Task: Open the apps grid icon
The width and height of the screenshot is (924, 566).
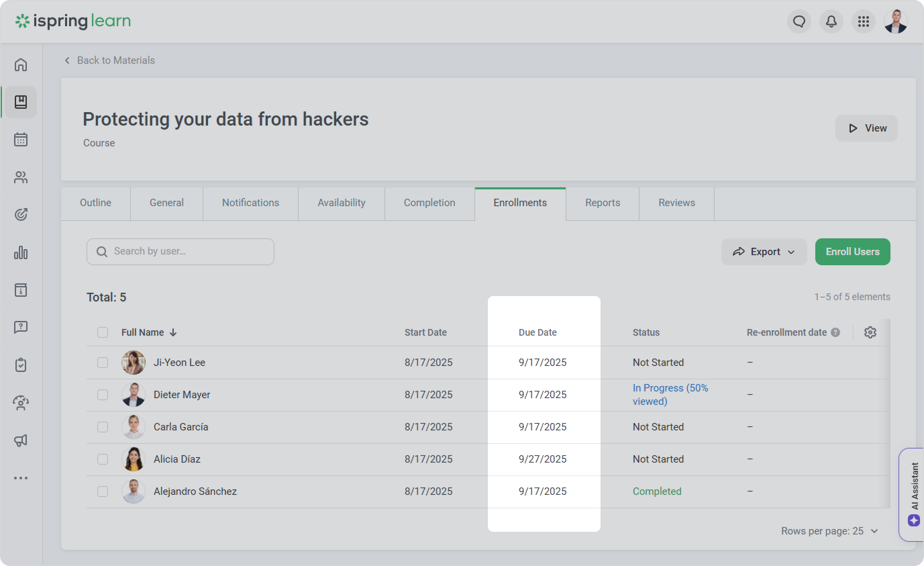Action: point(864,21)
